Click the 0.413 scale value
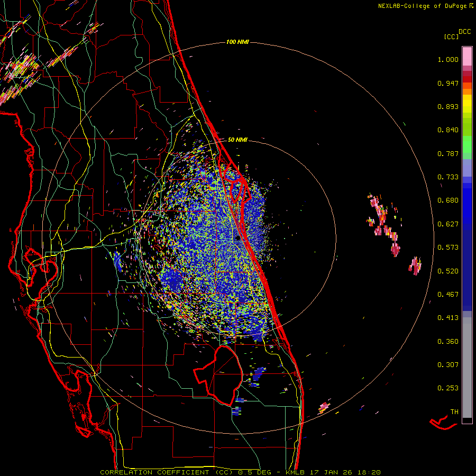 tap(448, 318)
